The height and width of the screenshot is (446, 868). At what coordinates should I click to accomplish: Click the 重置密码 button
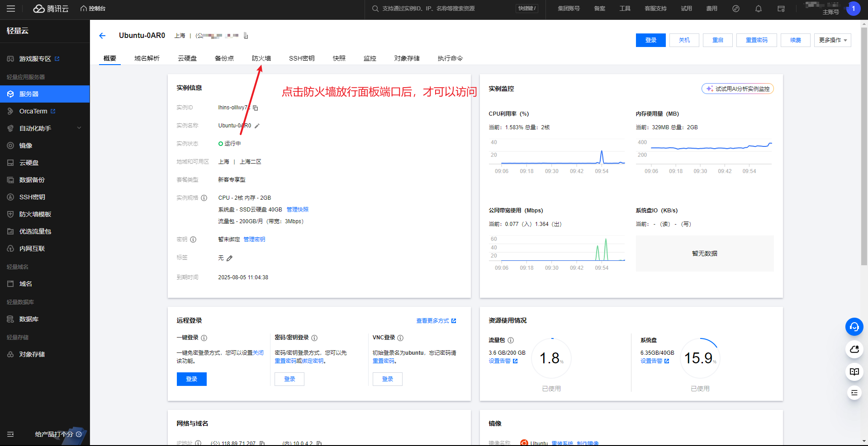[x=757, y=40]
